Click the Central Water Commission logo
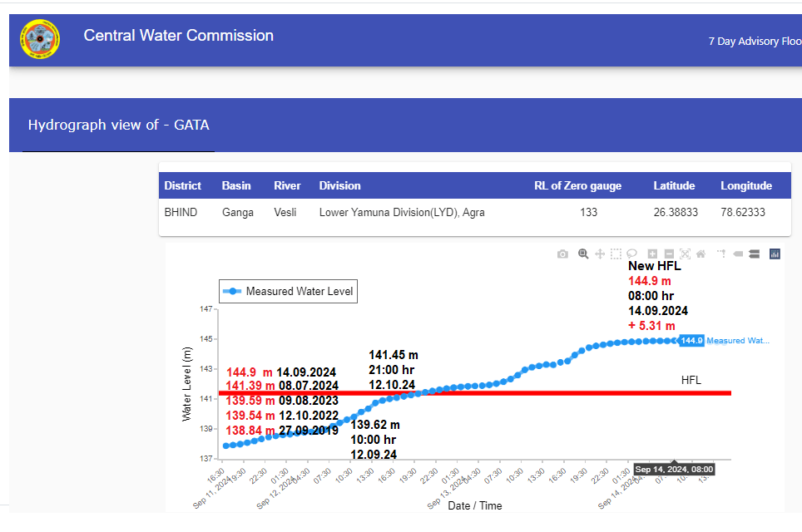The height and width of the screenshot is (532, 802). [x=40, y=40]
